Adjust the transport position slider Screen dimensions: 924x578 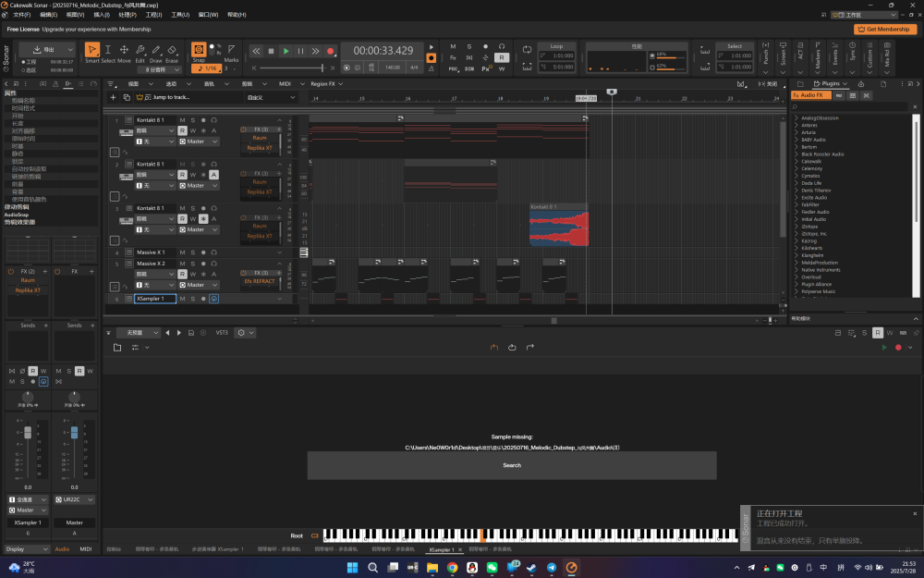[322, 68]
